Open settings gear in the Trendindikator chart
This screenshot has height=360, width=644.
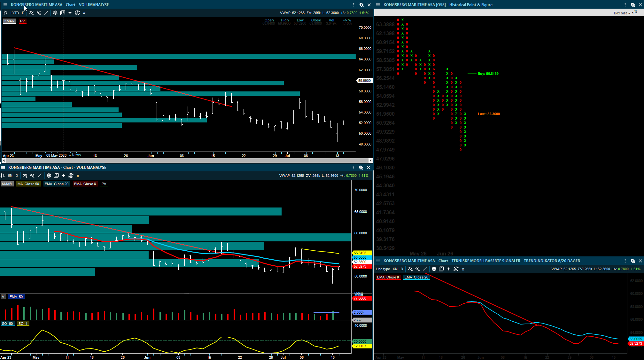coord(434,269)
